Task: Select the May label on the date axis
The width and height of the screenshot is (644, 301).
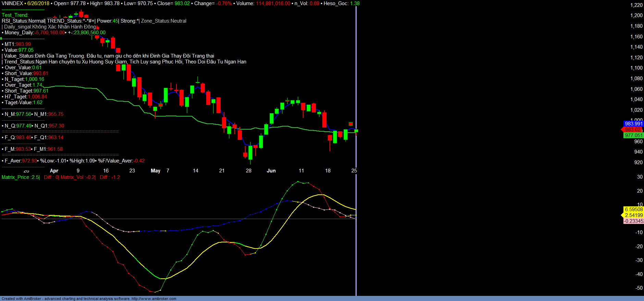Action: click(156, 171)
